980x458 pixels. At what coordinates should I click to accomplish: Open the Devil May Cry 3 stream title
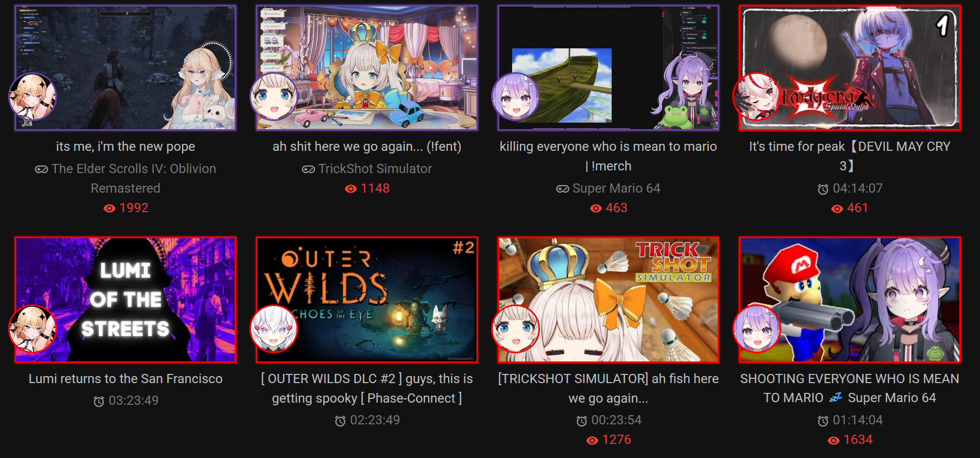point(850,156)
